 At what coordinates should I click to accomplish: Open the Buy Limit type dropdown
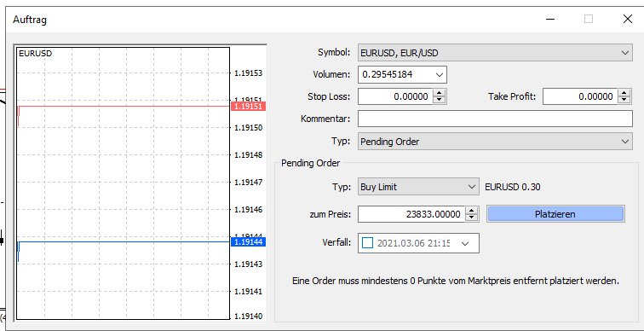coord(418,187)
